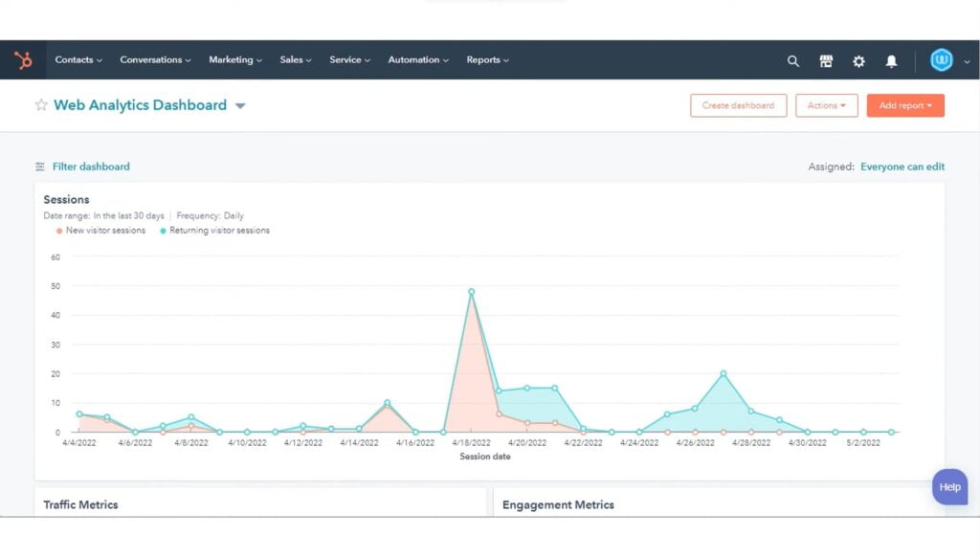980x558 pixels.
Task: Open the Reports menu
Action: coord(487,59)
